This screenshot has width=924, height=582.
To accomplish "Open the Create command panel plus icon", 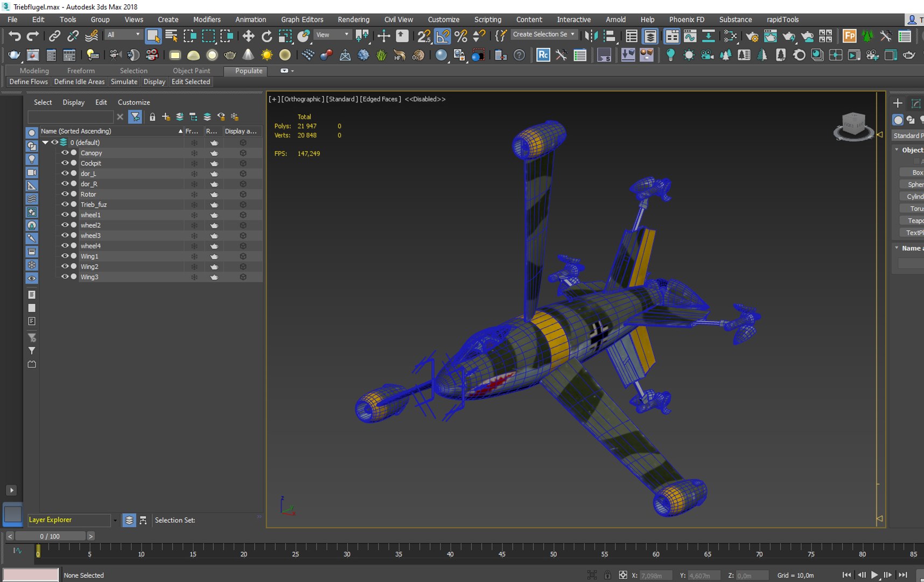I will [x=898, y=103].
